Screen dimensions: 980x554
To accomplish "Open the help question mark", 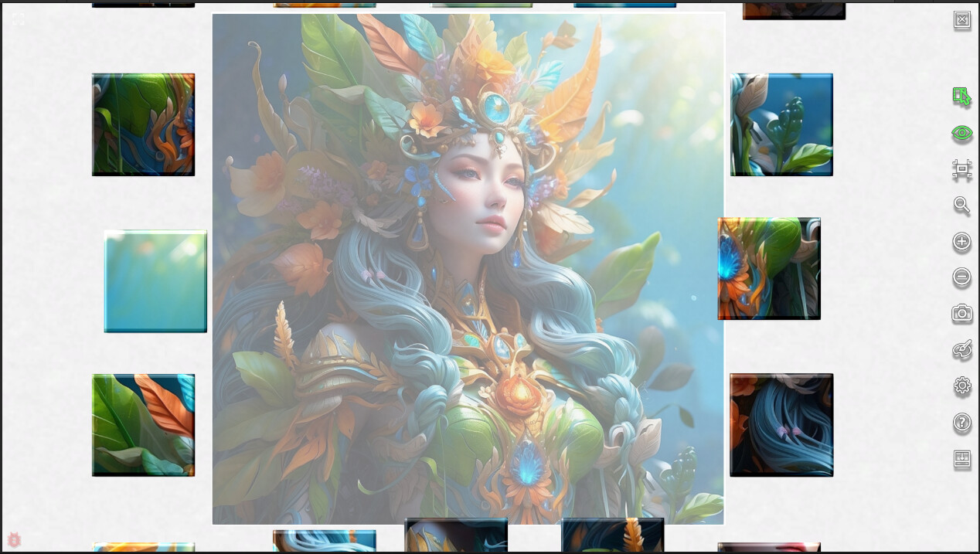I will tap(962, 422).
